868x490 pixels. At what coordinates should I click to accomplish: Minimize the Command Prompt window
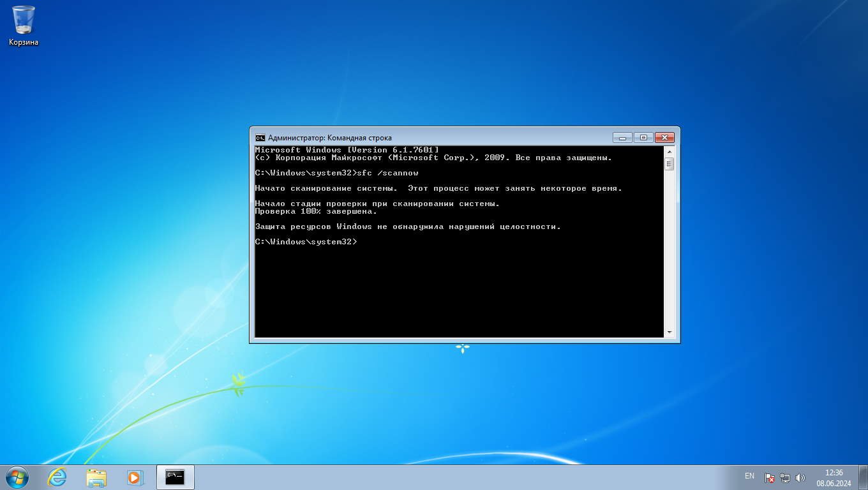pos(622,138)
